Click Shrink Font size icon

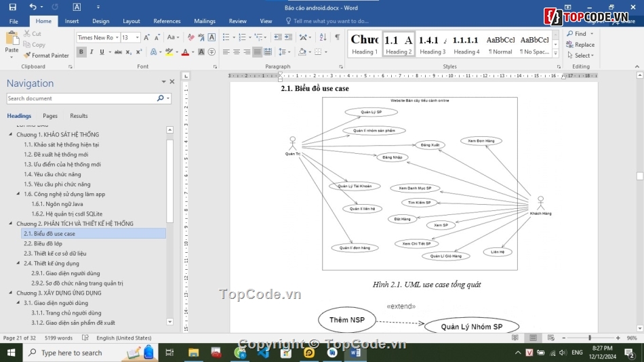click(x=157, y=37)
